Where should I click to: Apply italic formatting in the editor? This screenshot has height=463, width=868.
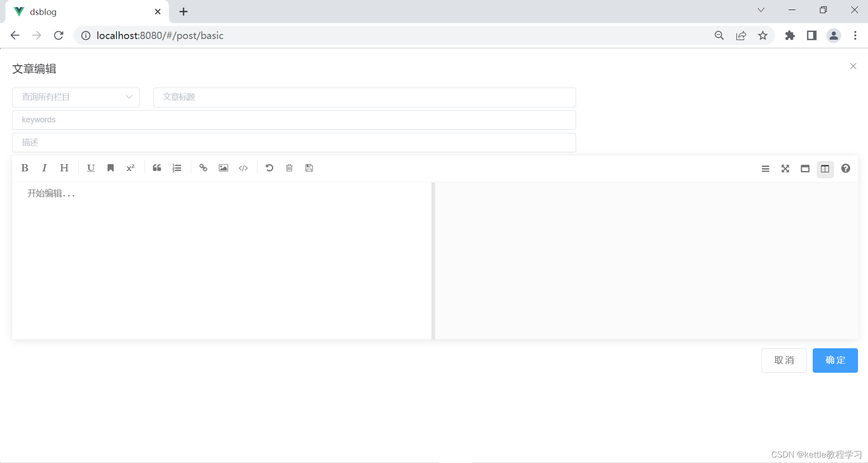click(44, 168)
